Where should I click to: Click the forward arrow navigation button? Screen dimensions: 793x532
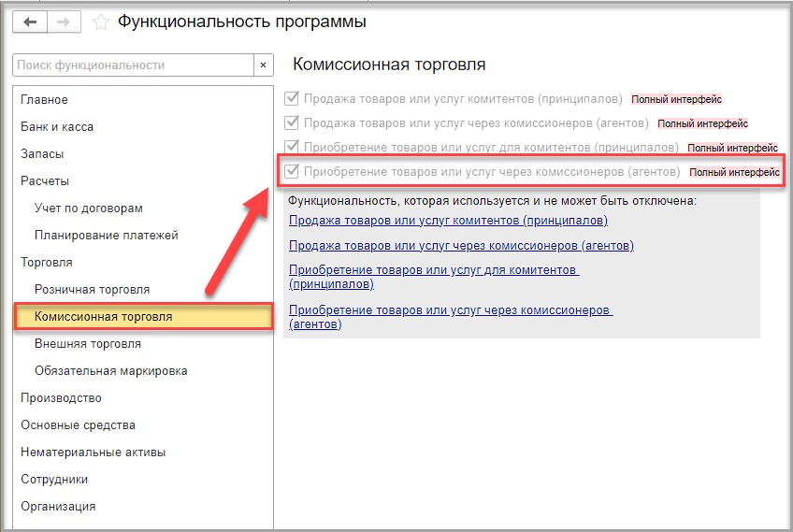tap(64, 22)
